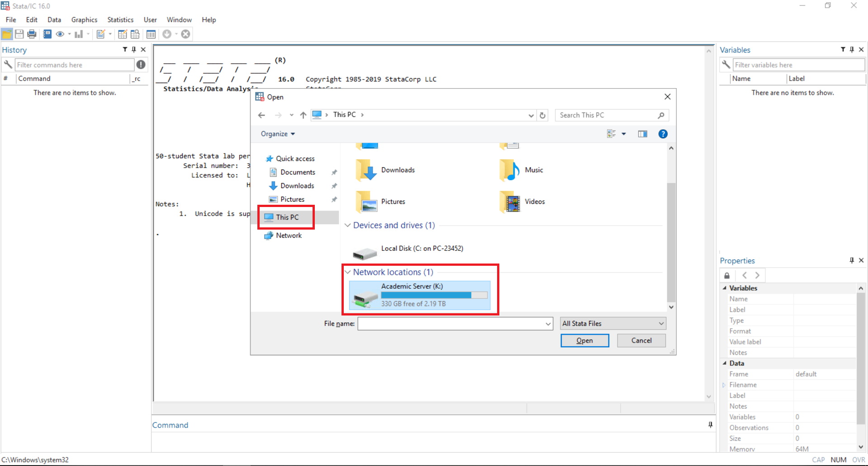868x466 pixels.
Task: Open the Data menu
Action: pyautogui.click(x=54, y=20)
